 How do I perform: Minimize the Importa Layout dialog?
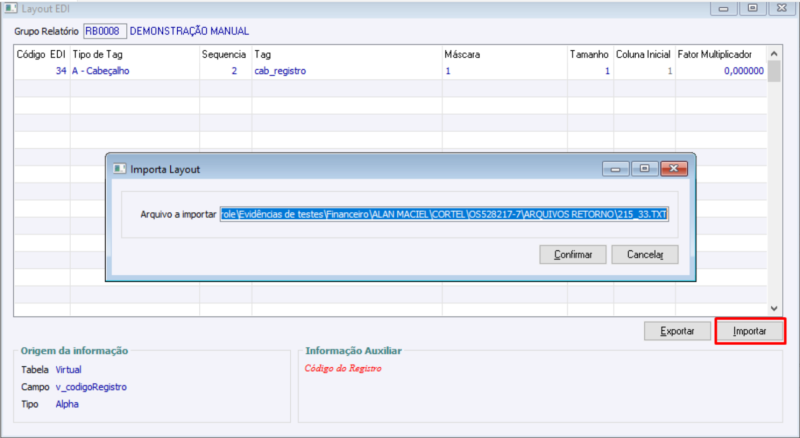coord(616,168)
